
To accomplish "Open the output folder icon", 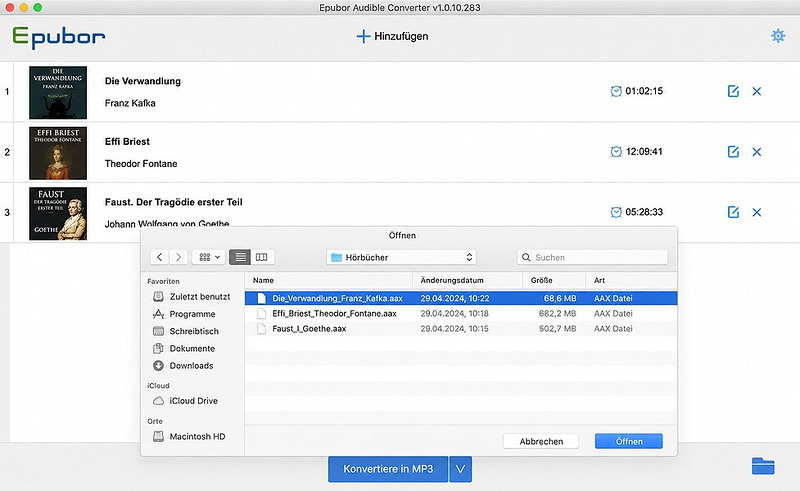I will click(763, 465).
